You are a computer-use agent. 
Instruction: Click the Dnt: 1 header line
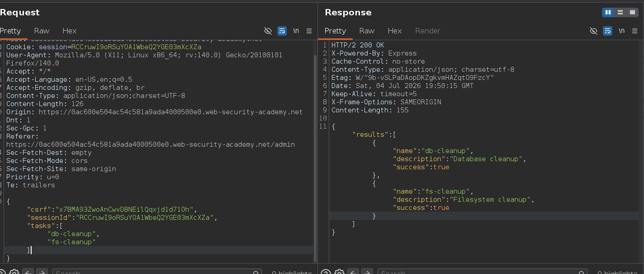[x=19, y=120]
